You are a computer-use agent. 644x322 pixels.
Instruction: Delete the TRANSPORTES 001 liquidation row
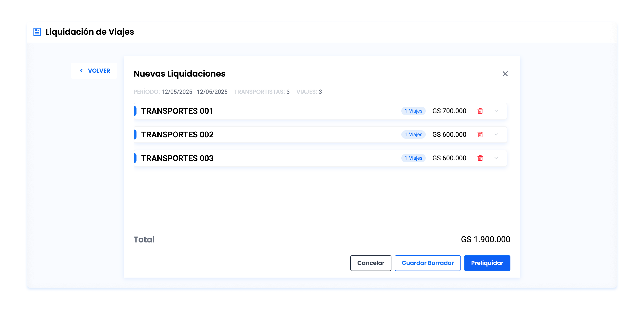click(480, 111)
